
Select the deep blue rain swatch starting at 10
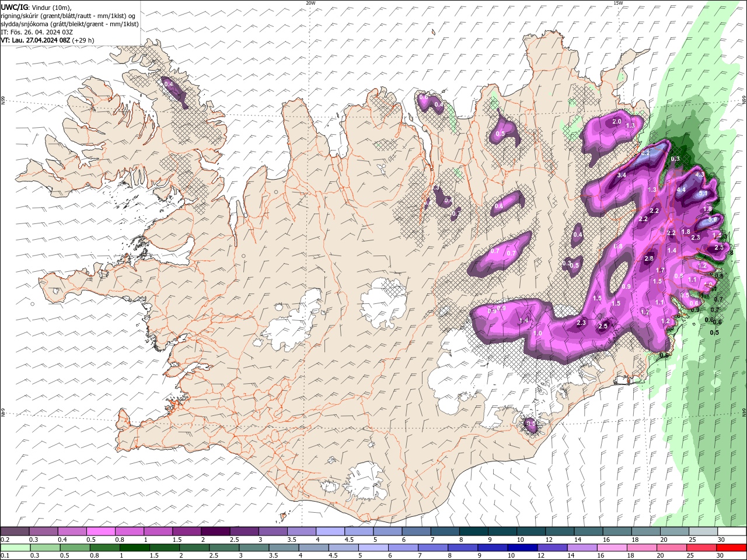point(522,548)
